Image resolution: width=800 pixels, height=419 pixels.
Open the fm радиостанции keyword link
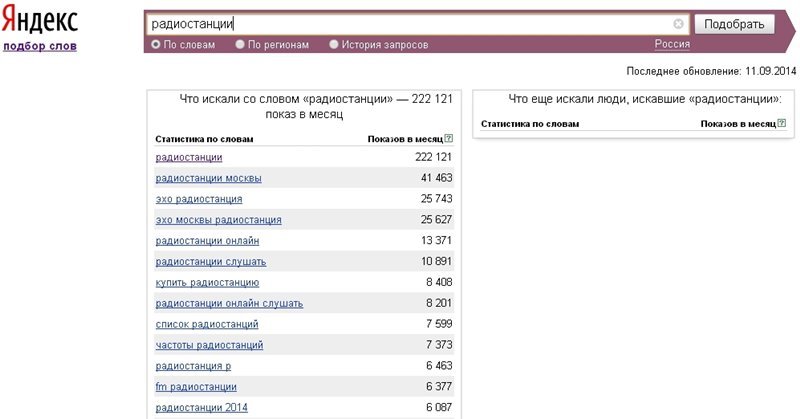196,387
